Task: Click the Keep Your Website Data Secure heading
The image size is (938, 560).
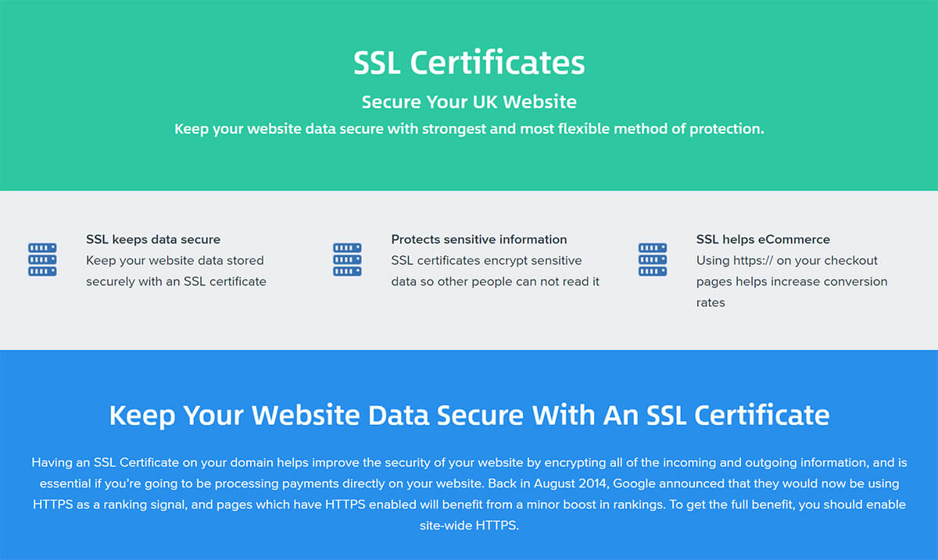Action: [469, 415]
